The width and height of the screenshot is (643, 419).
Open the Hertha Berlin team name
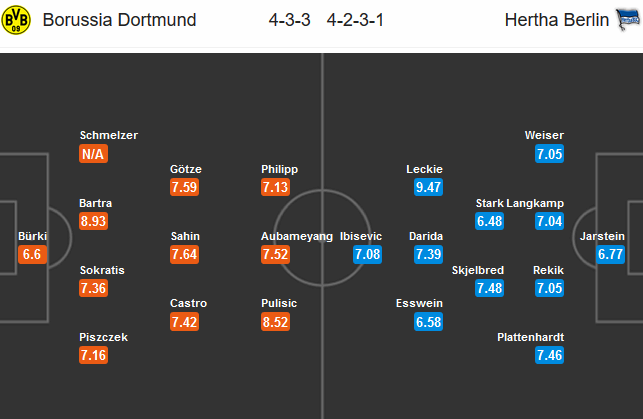(556, 20)
